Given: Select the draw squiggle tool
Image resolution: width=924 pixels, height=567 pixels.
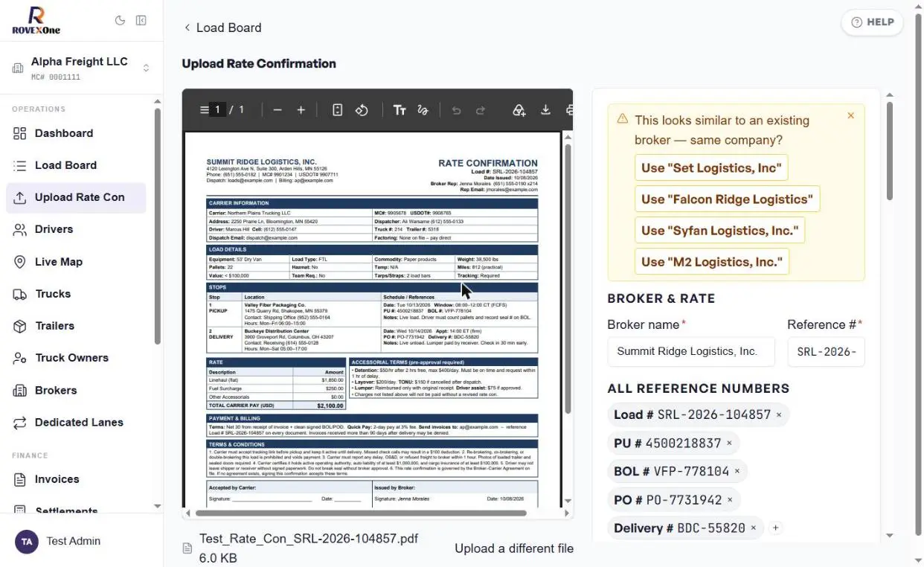Looking at the screenshot, I should [423, 110].
